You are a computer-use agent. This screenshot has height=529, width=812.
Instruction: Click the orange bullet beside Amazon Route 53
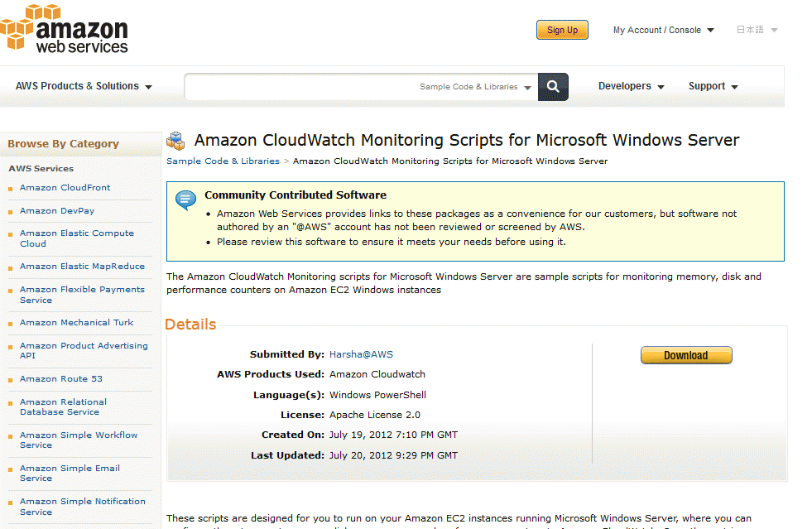[11, 380]
